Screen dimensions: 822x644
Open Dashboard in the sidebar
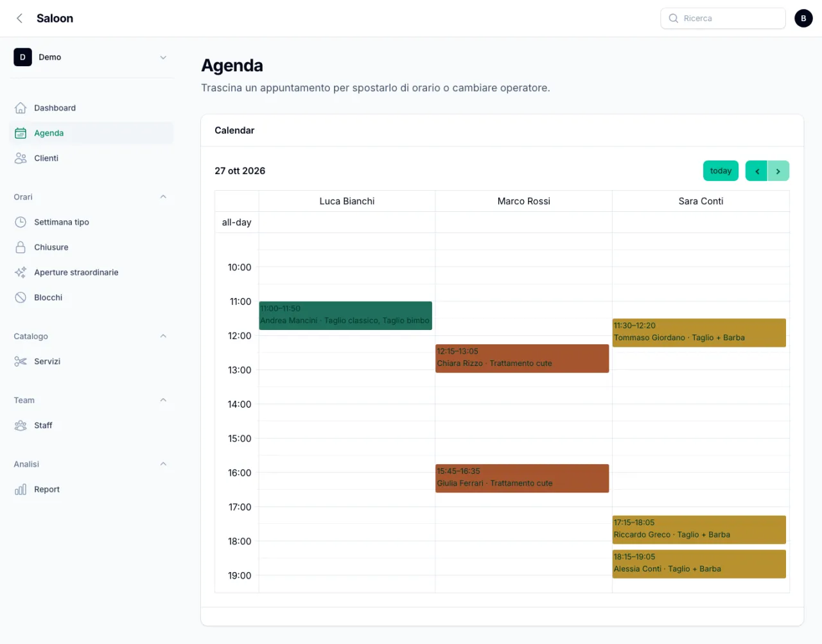92,108
